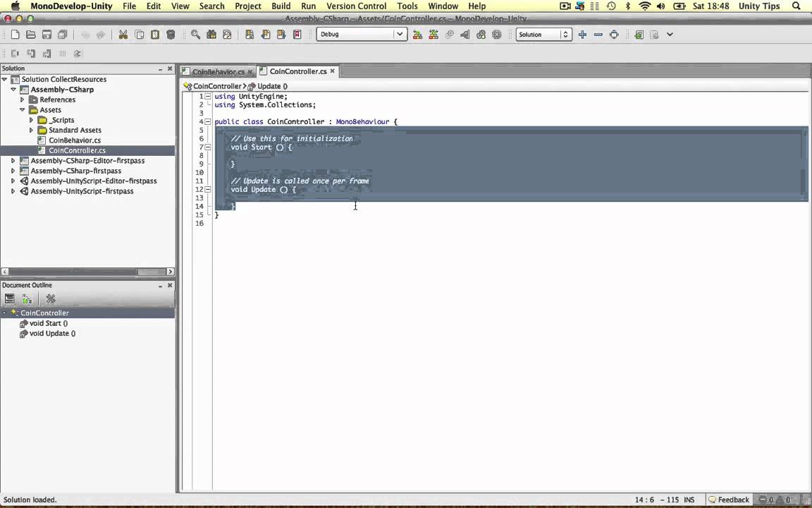Click the Document Outline sort alphabetically icon
This screenshot has height=508, width=812.
[27, 298]
